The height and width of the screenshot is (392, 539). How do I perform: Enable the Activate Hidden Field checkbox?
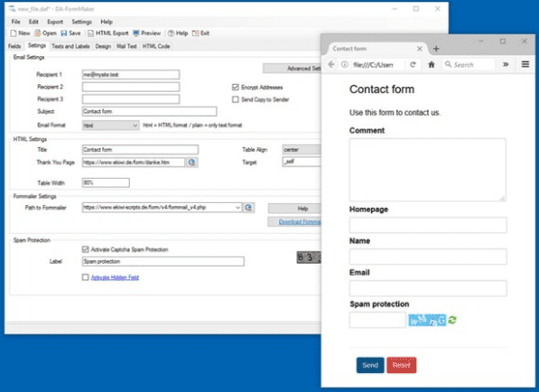(85, 277)
